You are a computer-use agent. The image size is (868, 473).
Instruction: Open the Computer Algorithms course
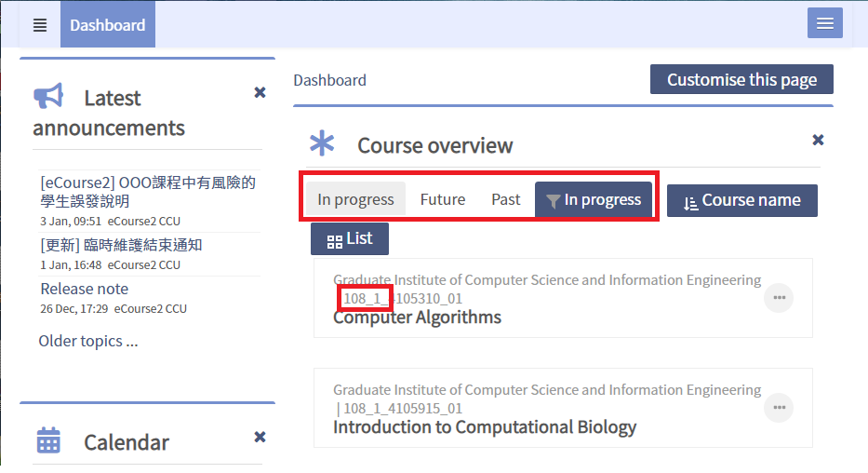click(417, 318)
